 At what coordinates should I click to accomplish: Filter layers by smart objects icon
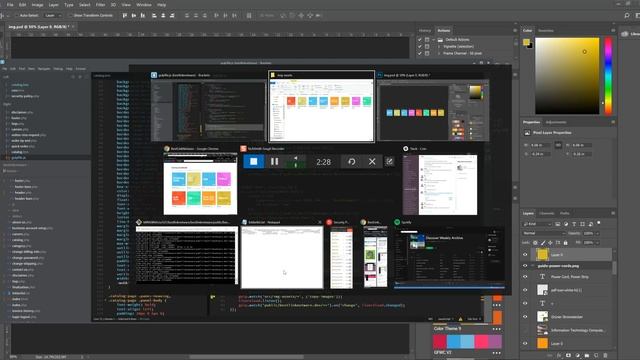(591, 224)
